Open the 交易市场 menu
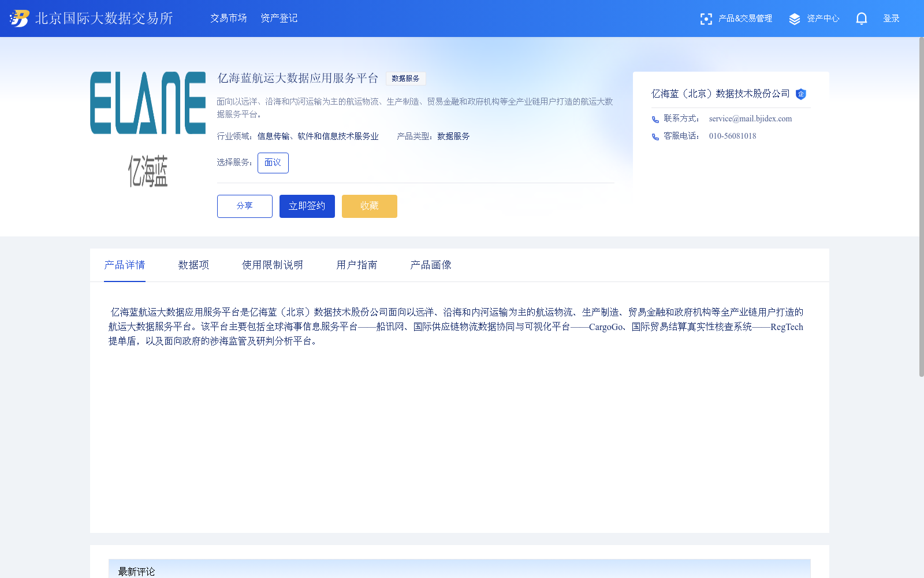The image size is (924, 578). click(x=229, y=18)
